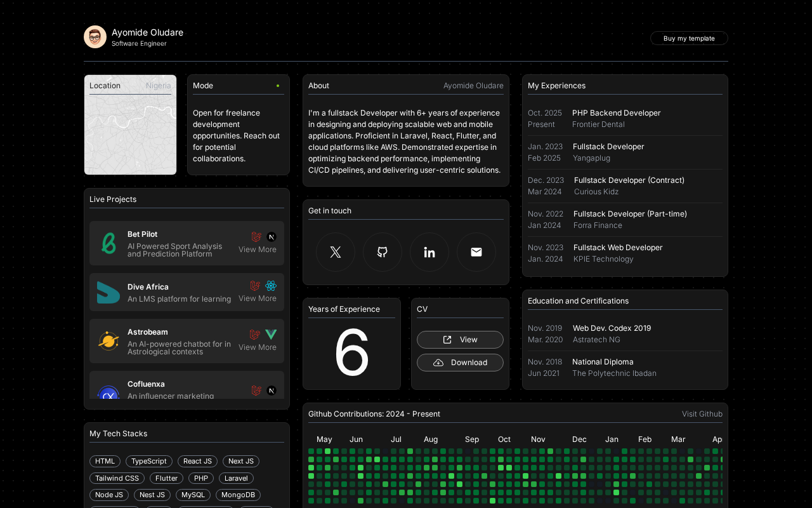Click the Dive Africa logo icon
Image resolution: width=812 pixels, height=508 pixels.
(x=108, y=292)
